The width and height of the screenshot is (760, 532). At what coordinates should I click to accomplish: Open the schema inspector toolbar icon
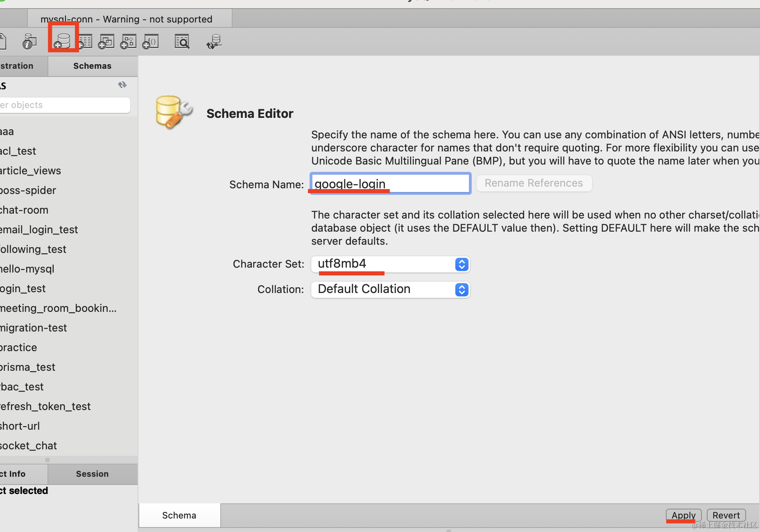click(29, 41)
